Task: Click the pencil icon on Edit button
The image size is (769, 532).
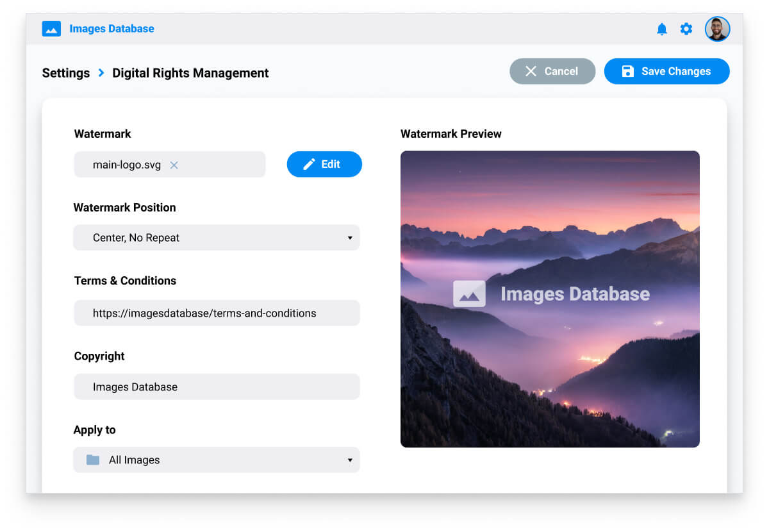Action: click(309, 165)
